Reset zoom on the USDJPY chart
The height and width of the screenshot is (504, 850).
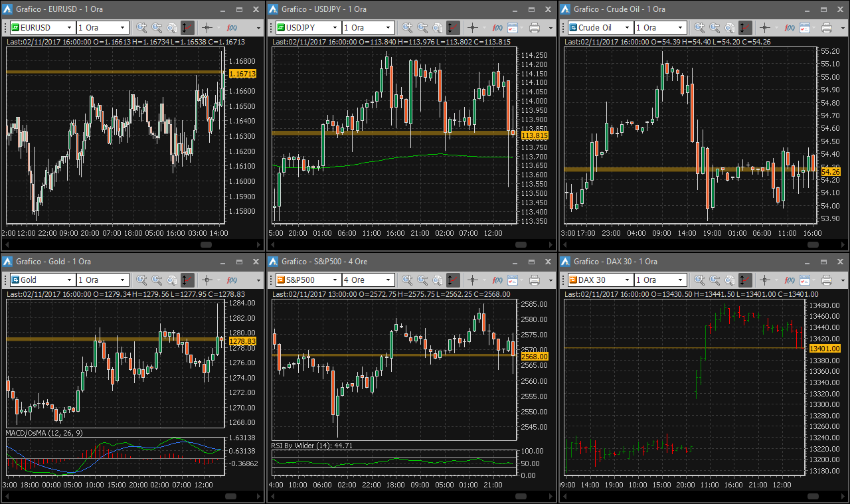tap(438, 28)
